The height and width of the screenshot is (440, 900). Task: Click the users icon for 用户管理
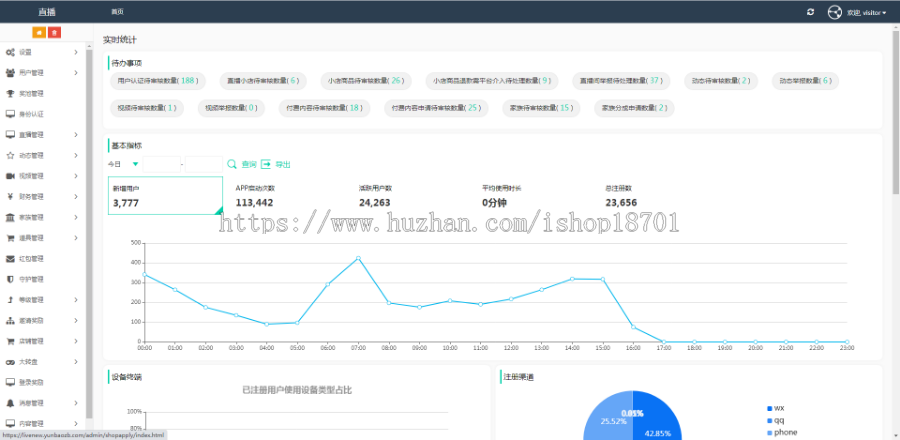(x=10, y=73)
